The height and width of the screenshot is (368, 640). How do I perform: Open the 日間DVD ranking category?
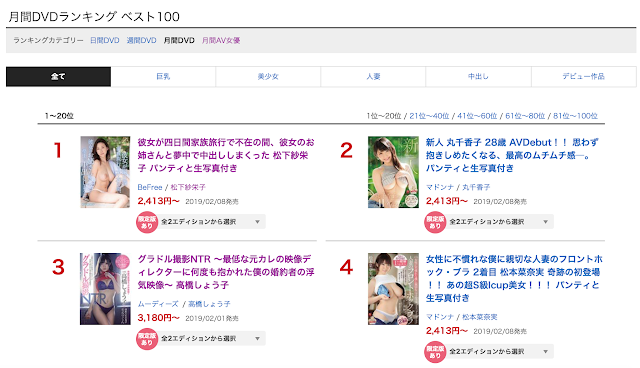tap(104, 40)
